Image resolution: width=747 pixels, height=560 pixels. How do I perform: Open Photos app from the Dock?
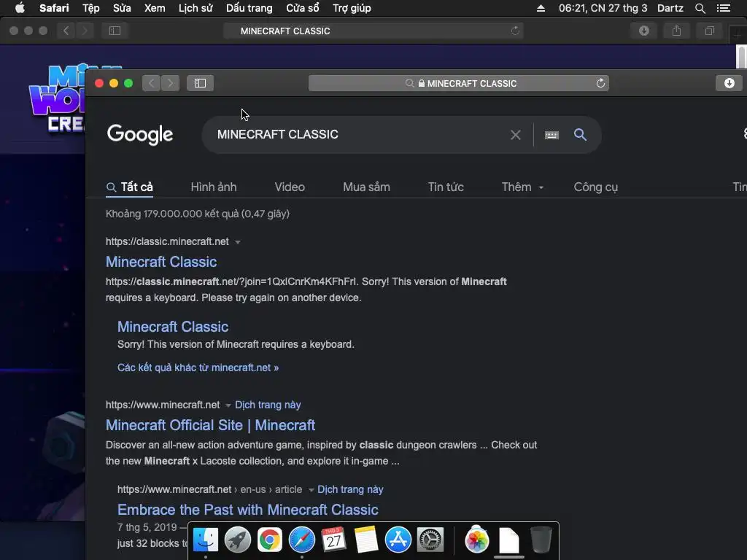click(476, 540)
